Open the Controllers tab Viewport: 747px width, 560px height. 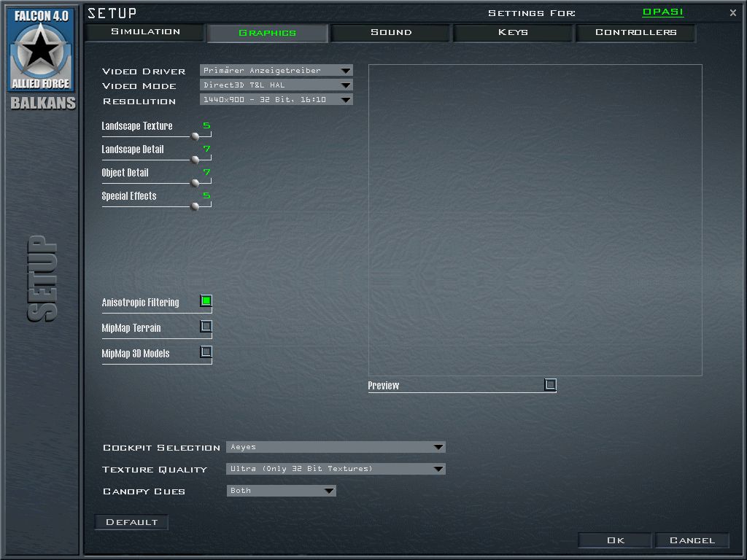(635, 32)
